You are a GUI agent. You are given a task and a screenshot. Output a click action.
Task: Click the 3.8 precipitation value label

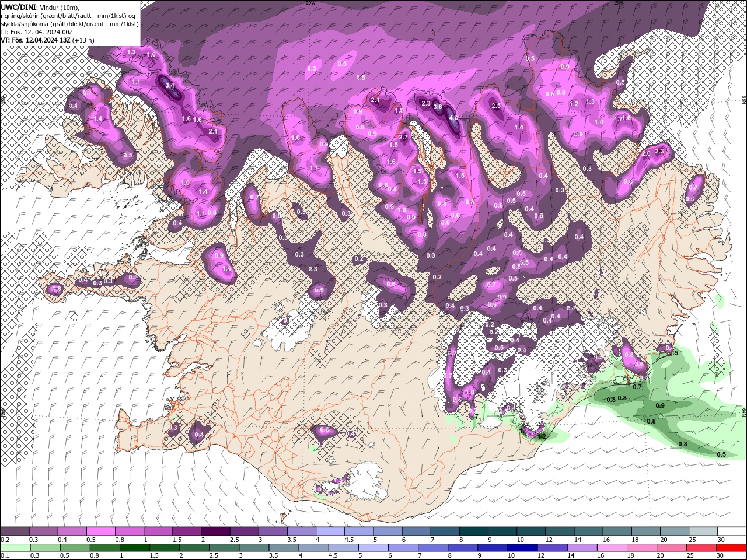[x=438, y=107]
